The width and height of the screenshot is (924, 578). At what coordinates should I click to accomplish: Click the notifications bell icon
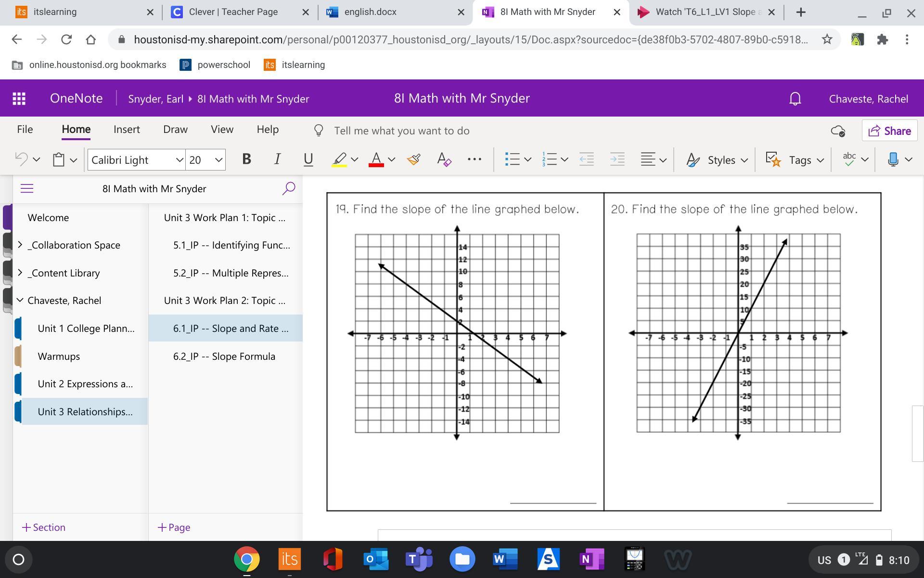tap(795, 99)
